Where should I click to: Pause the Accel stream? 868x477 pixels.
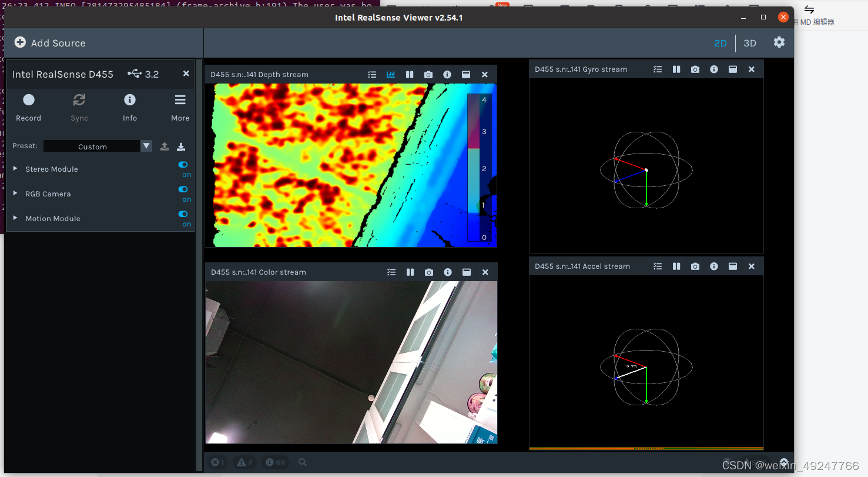pyautogui.click(x=676, y=266)
